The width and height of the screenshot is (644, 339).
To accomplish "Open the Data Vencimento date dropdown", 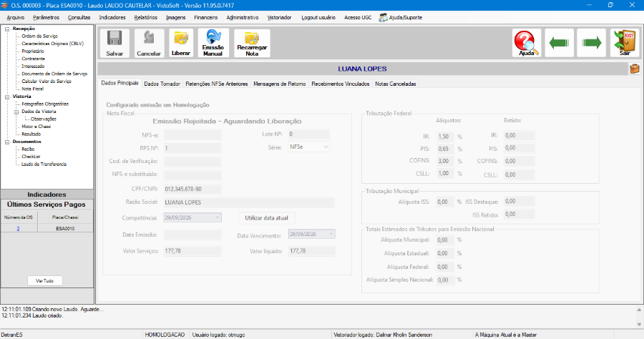I will tap(331, 234).
